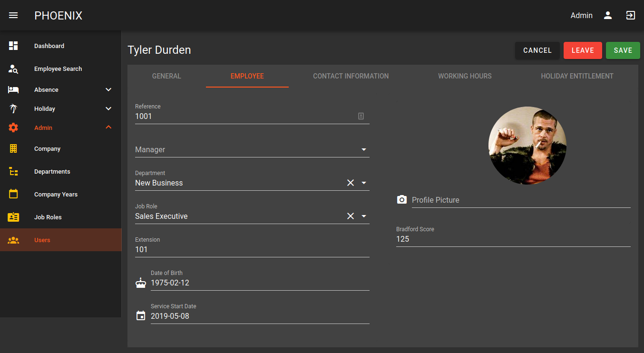Collapse the Admin submenu chevron

point(108,127)
